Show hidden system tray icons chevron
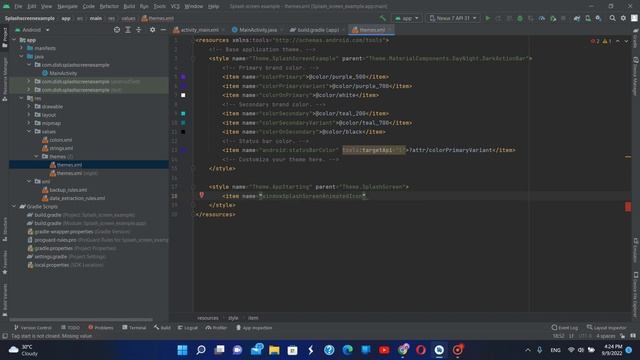The width and height of the screenshot is (640, 360). 527,350
